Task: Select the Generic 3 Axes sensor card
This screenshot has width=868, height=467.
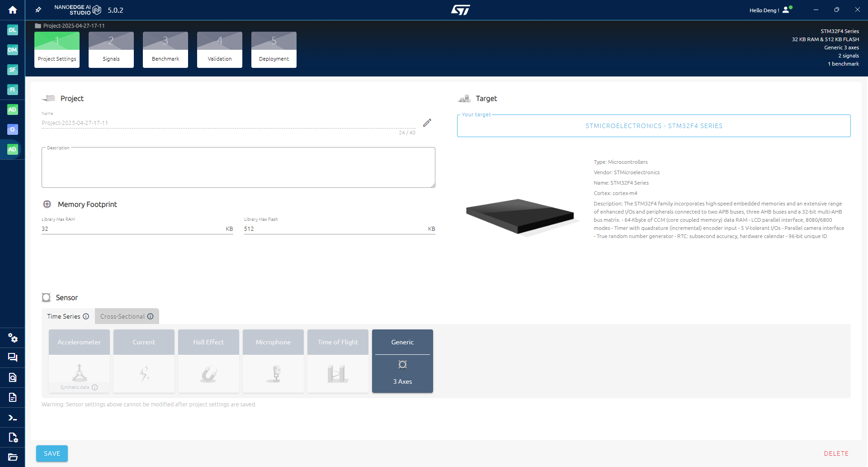Action: pos(402,361)
